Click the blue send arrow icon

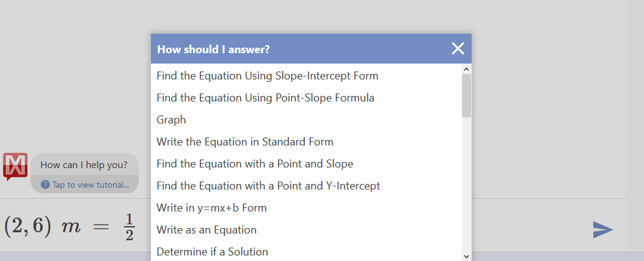click(x=603, y=230)
